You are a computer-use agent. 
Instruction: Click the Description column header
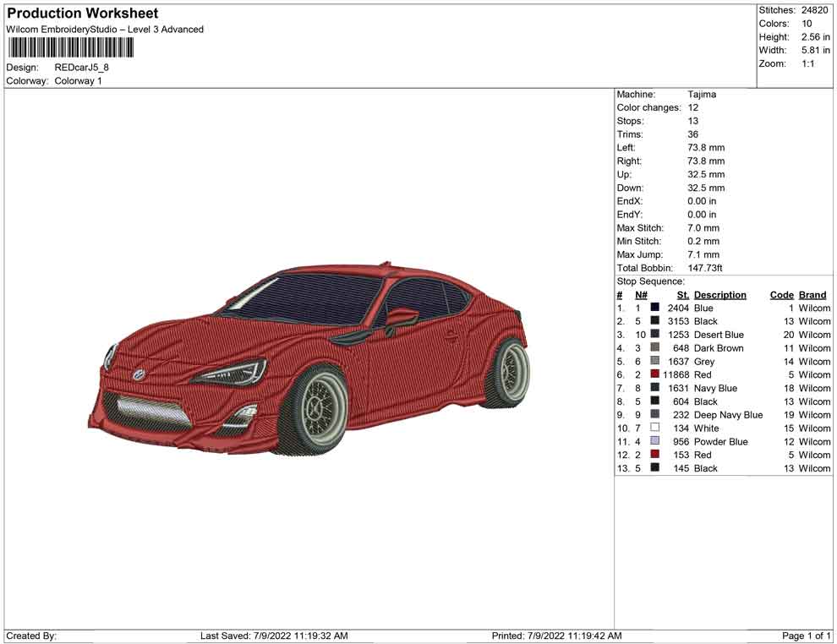(719, 295)
